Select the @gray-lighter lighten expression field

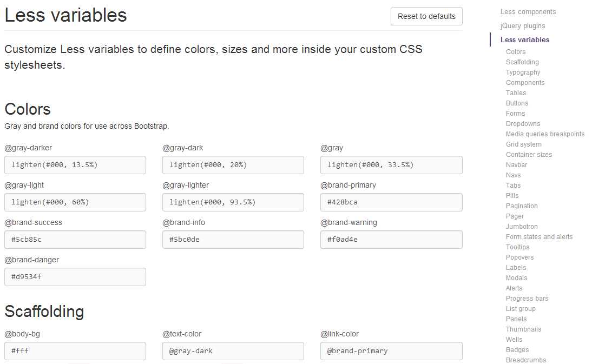point(233,202)
